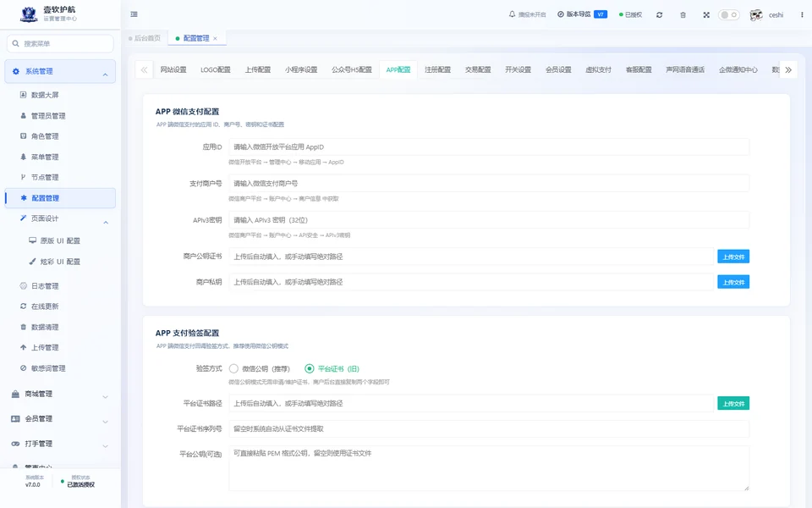Click the 应用ID input field
The height and width of the screenshot is (508, 812).
click(489, 147)
